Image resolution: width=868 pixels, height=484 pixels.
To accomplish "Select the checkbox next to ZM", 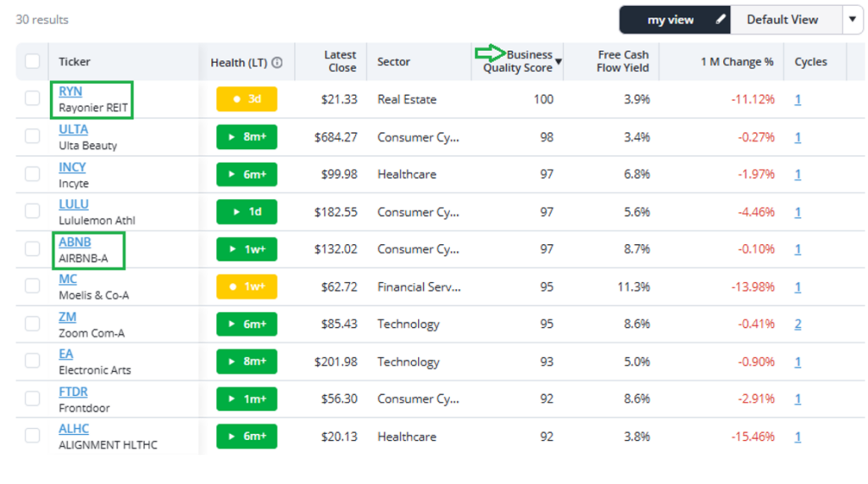I will (x=32, y=324).
